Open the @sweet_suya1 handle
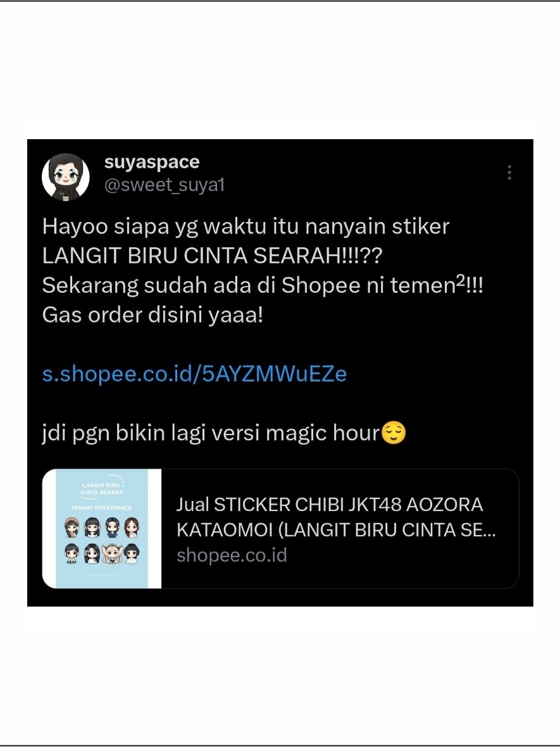 pyautogui.click(x=165, y=185)
